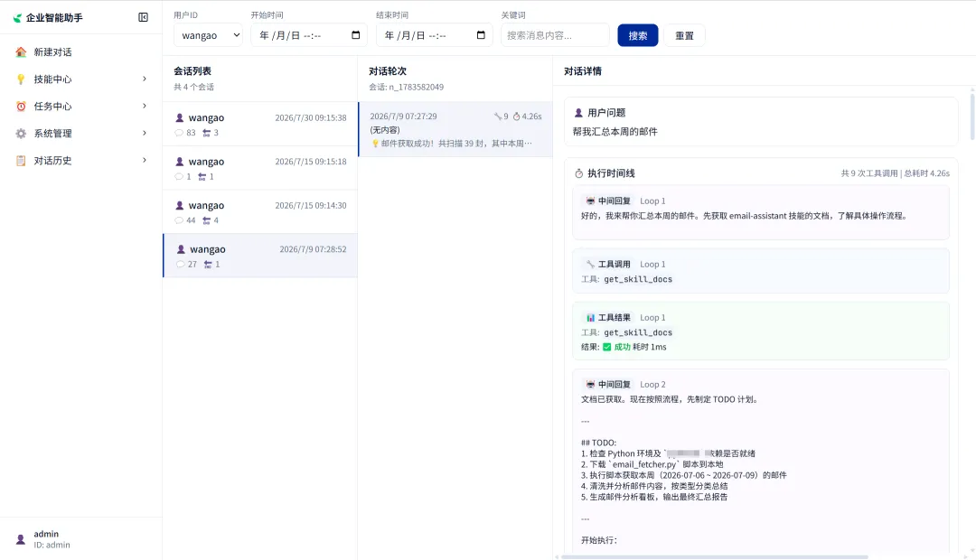Click message bubble icon showing 83
The height and width of the screenshot is (560, 976).
click(179, 133)
